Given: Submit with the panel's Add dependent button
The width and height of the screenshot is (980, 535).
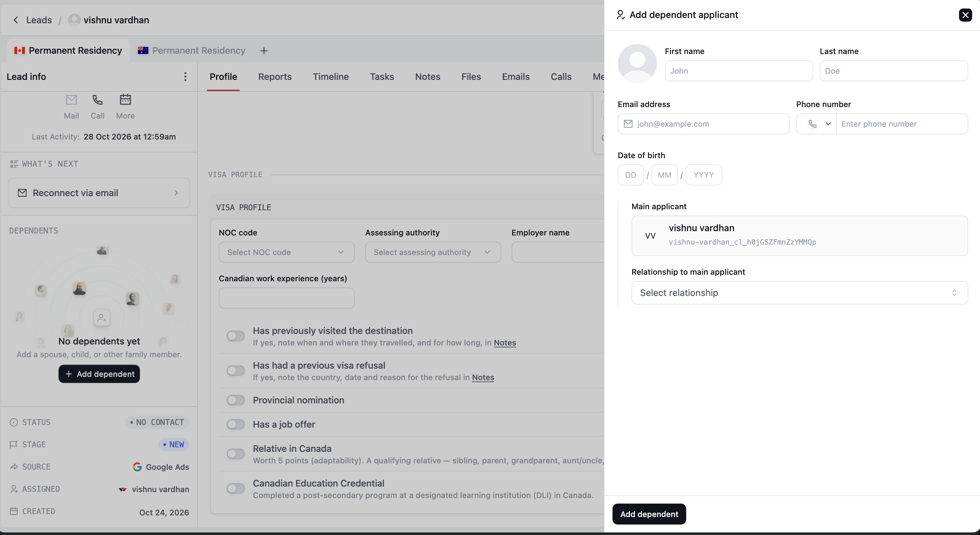Looking at the screenshot, I should [x=649, y=514].
